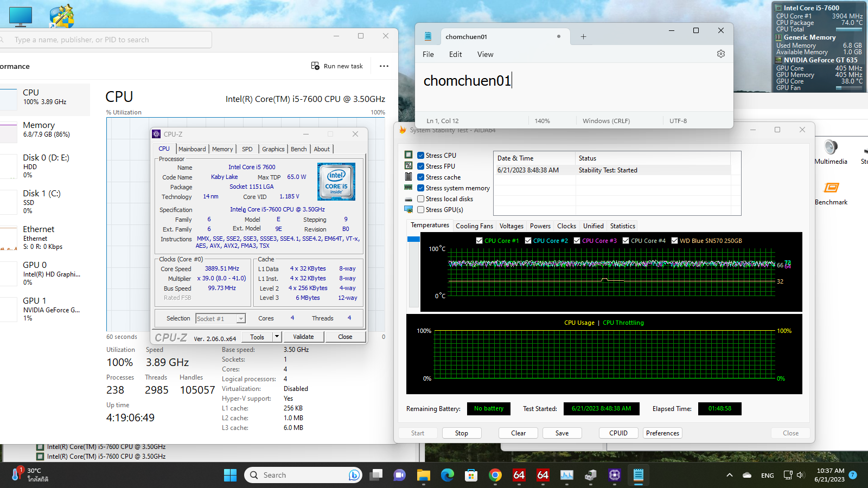Uncheck CPU Core #3 in temperature graph
Image resolution: width=868 pixels, height=488 pixels.
tap(577, 241)
